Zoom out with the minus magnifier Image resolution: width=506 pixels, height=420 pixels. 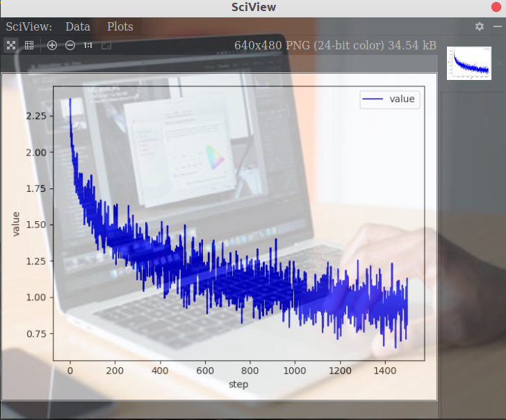click(70, 45)
